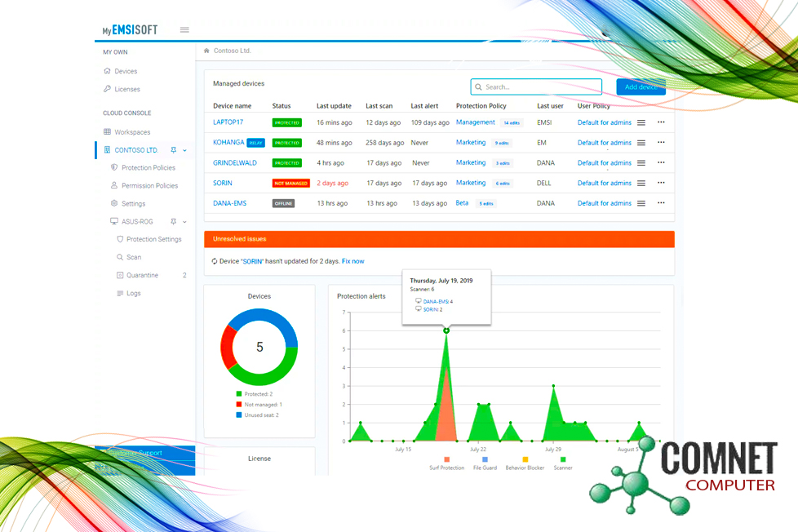
Task: Go to Workspaces in Cloud Console
Action: pyautogui.click(x=132, y=132)
